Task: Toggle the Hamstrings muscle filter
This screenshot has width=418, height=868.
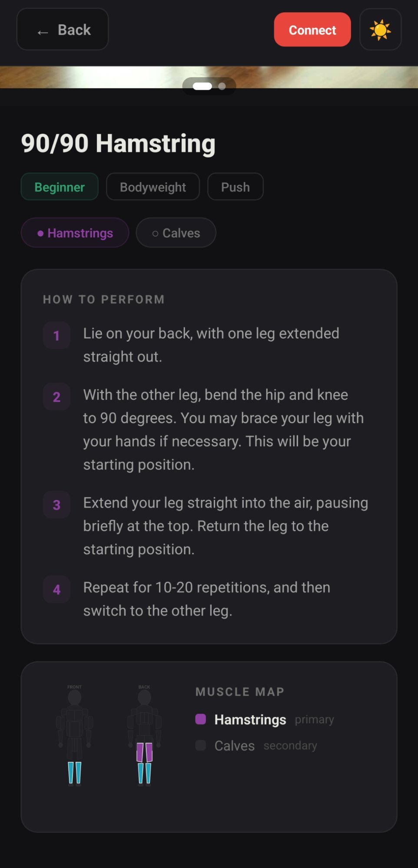Action: click(x=74, y=233)
